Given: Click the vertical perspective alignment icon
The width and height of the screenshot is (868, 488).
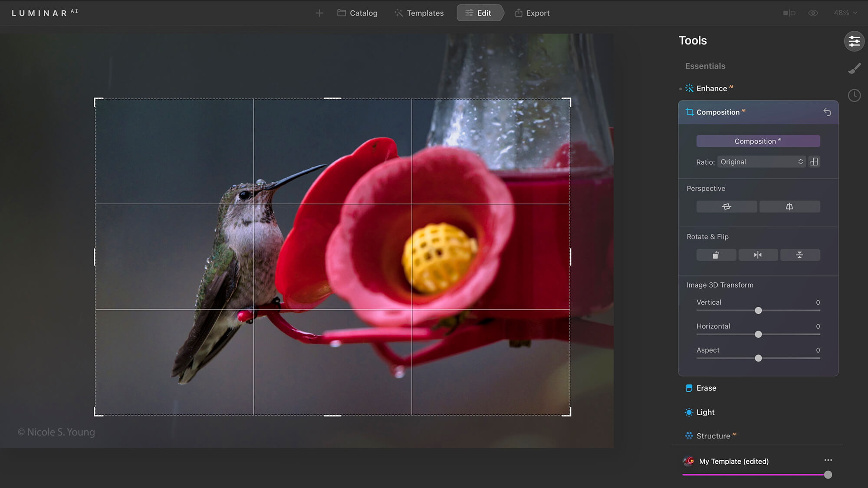Looking at the screenshot, I should (x=789, y=206).
